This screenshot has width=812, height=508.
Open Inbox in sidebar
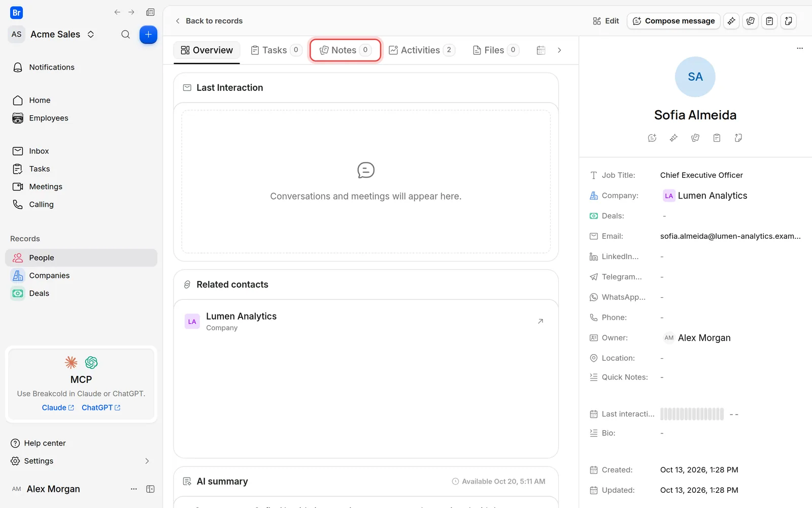click(81, 151)
